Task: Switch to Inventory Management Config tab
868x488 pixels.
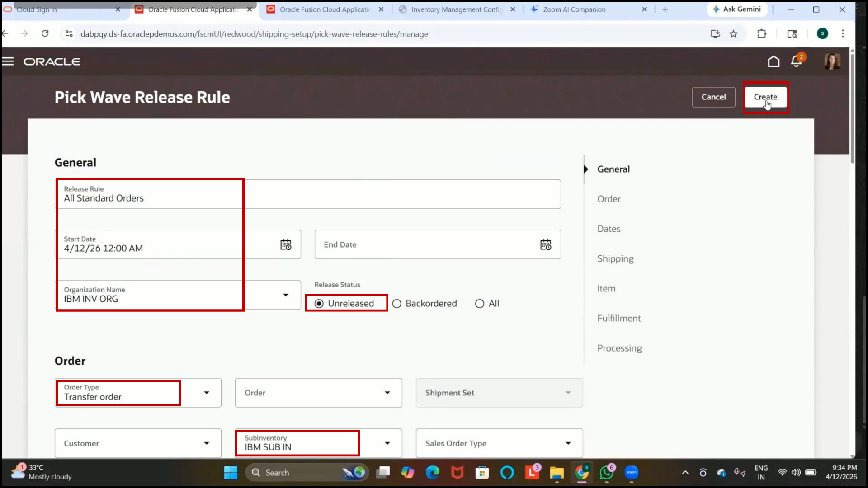Action: tap(457, 9)
